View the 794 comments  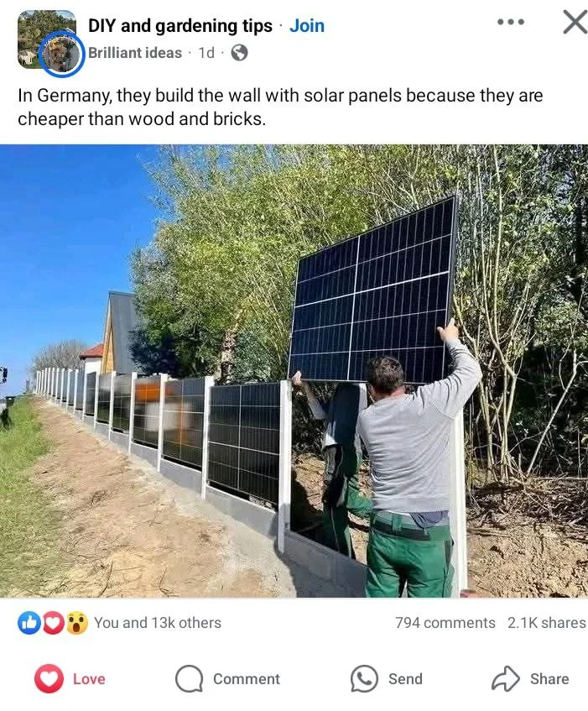445,623
